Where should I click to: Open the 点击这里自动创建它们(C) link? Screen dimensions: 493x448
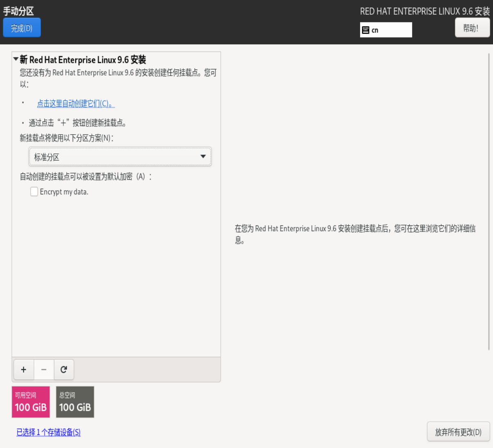click(x=76, y=104)
